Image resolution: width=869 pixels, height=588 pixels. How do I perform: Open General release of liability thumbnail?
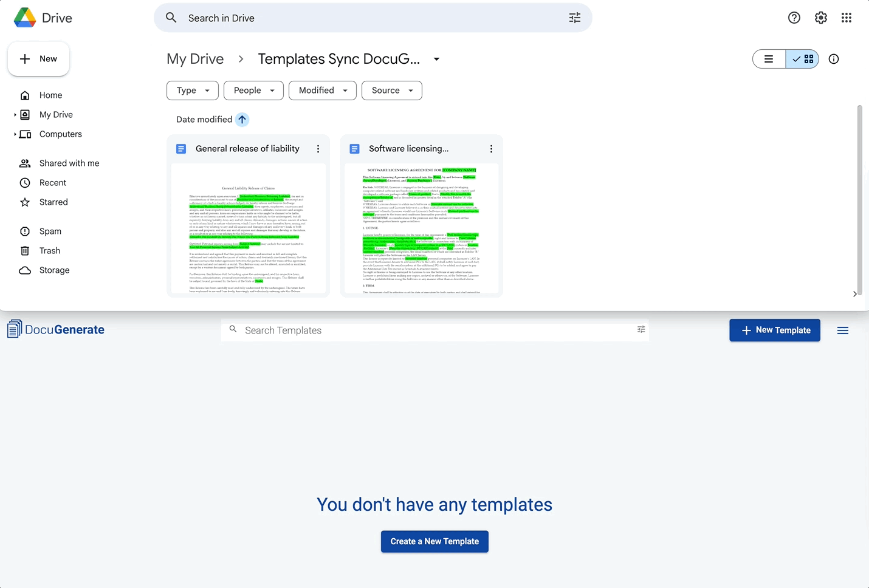(x=249, y=228)
